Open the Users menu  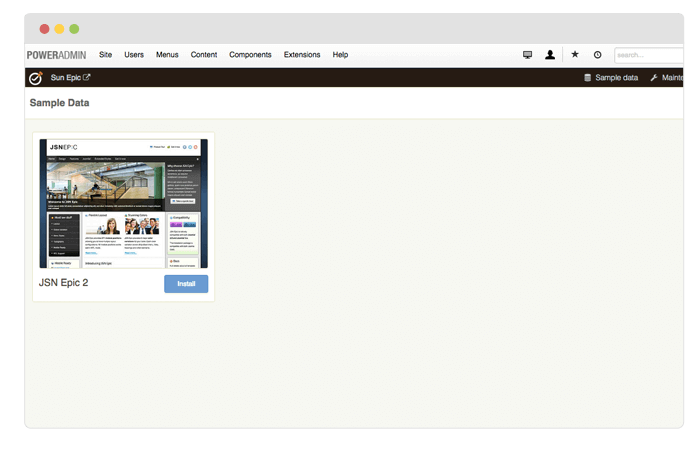[x=134, y=55]
